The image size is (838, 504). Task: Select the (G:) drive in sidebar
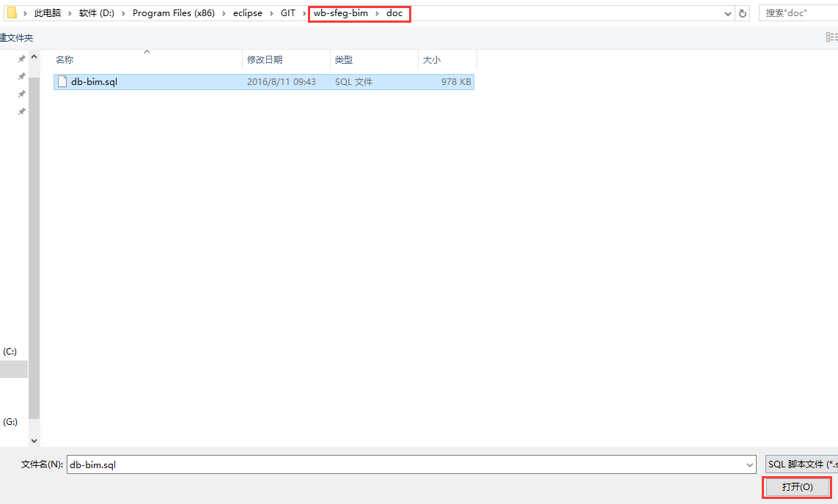click(10, 422)
